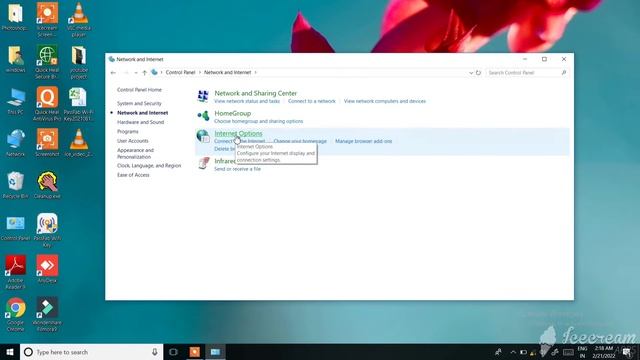Open recent locations dropdown arrow
Image resolution: width=640 pixels, height=360 pixels.
click(x=136, y=73)
